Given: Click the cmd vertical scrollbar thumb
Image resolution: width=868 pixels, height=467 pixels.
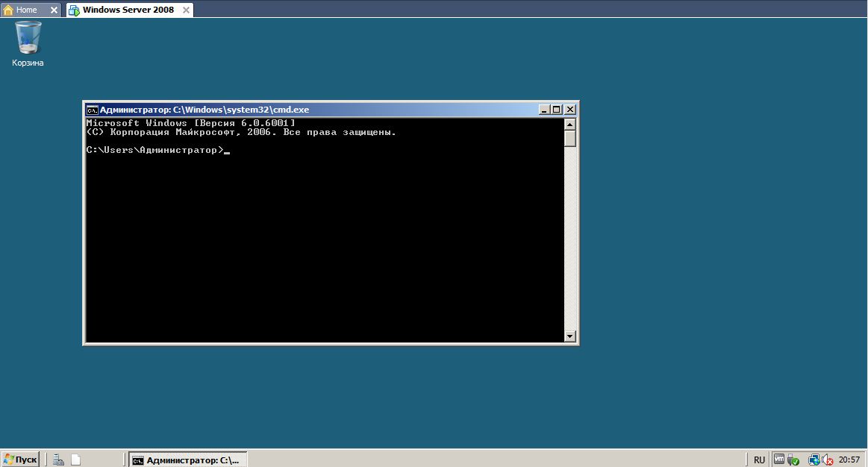Looking at the screenshot, I should [x=569, y=138].
